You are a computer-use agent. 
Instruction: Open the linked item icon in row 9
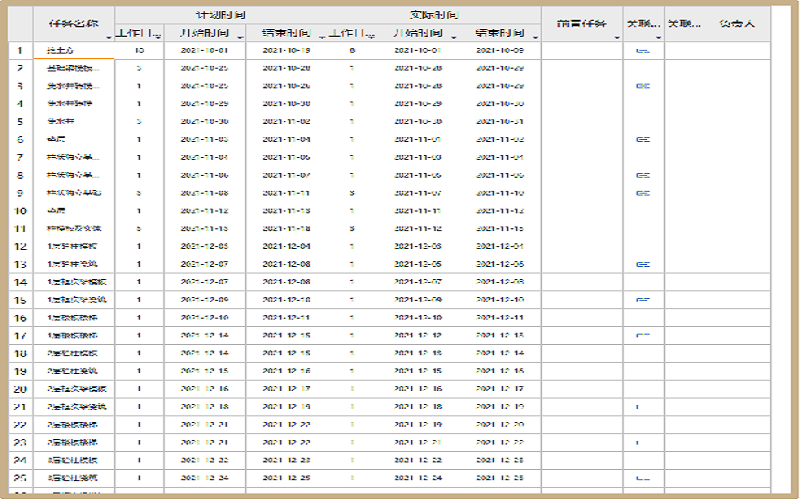coord(643,193)
